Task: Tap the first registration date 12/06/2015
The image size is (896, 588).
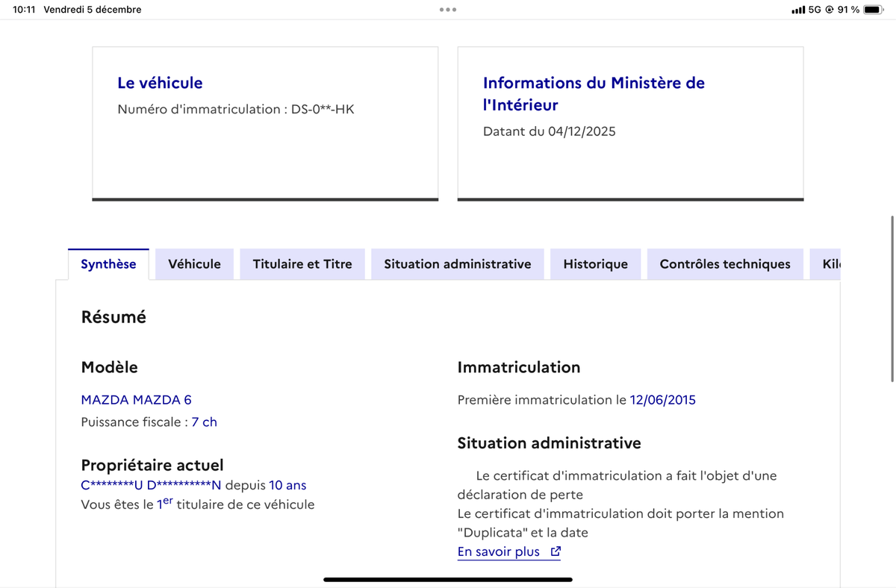Action: (662, 400)
